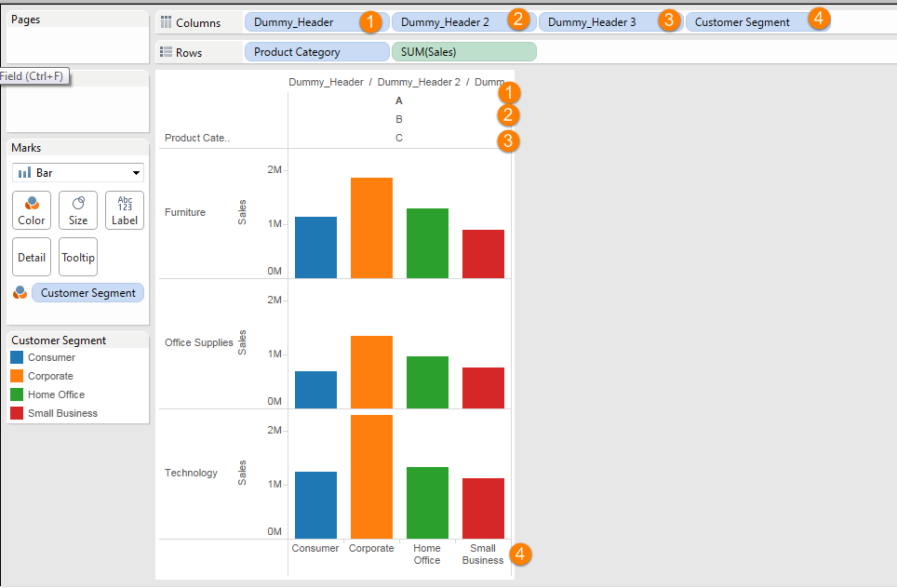Click the Rows shelf grid icon
The image size is (897, 588).
point(166,52)
